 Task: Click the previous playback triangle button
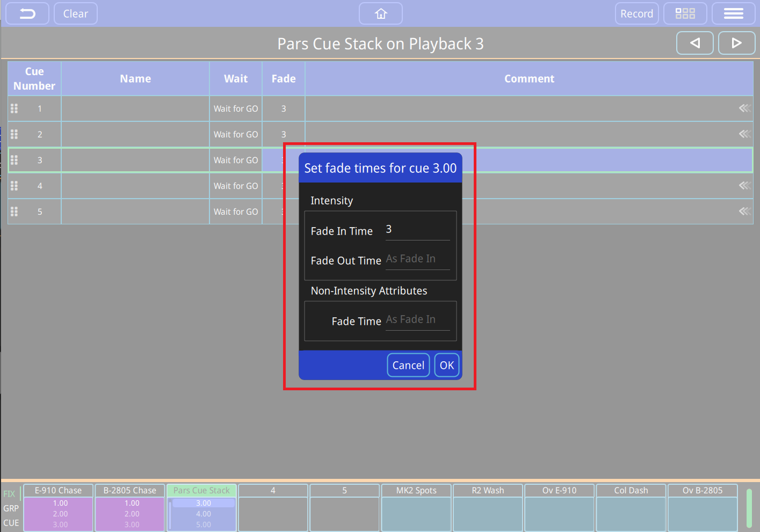coord(694,43)
